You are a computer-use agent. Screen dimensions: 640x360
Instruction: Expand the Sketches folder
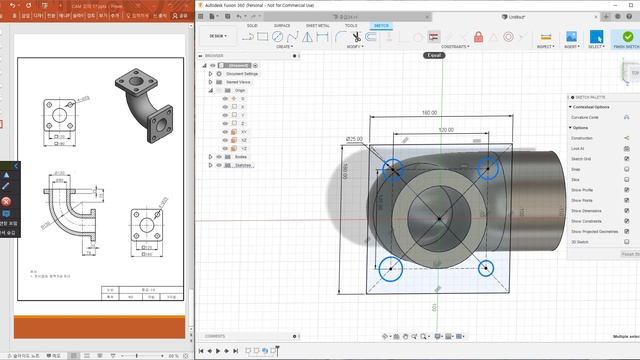tap(211, 165)
